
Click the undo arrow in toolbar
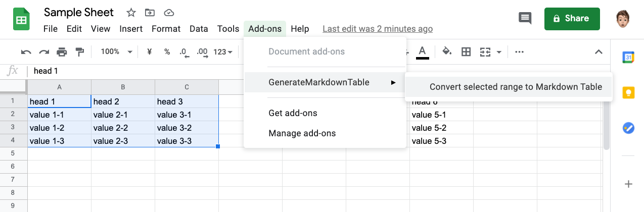(26, 51)
